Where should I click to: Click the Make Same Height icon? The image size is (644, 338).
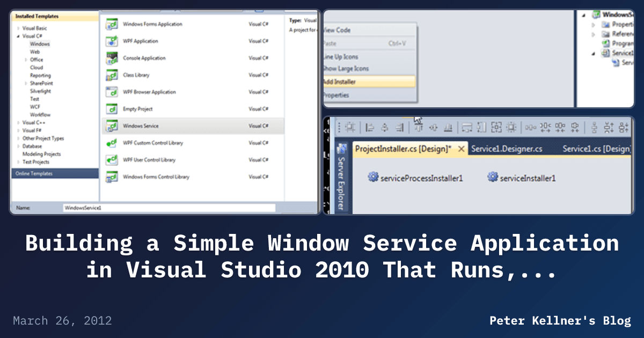[x=481, y=128]
